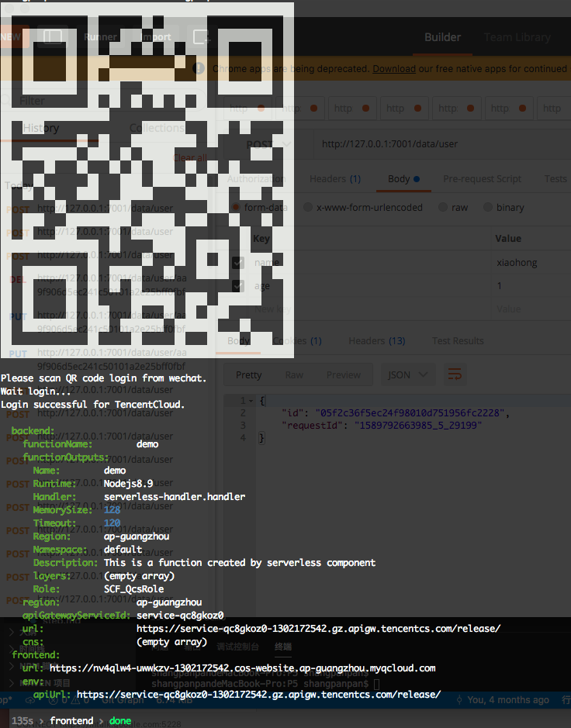Click the NEW button
The image size is (571, 728).
point(14,36)
